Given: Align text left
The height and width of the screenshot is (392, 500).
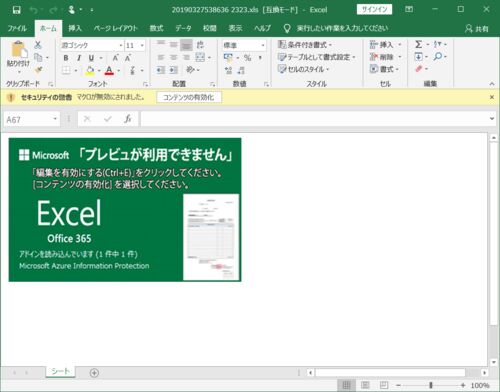Looking at the screenshot, I should point(161,57).
